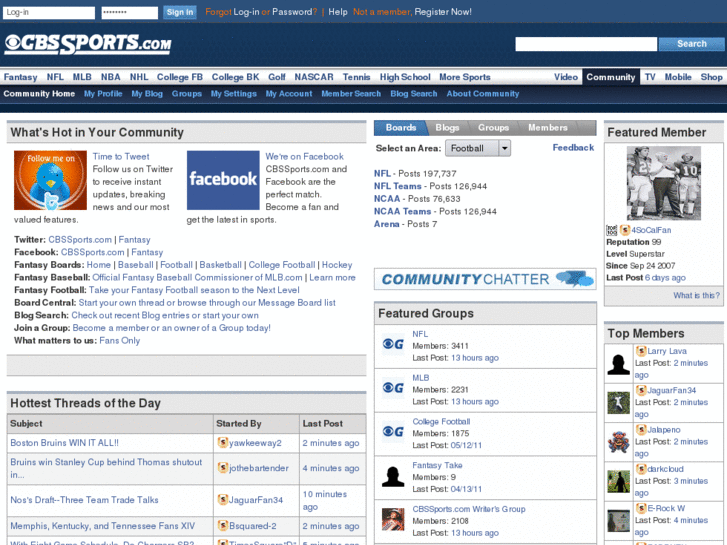The image size is (727, 545).
Task: Open the What is this? link
Action: click(x=696, y=295)
